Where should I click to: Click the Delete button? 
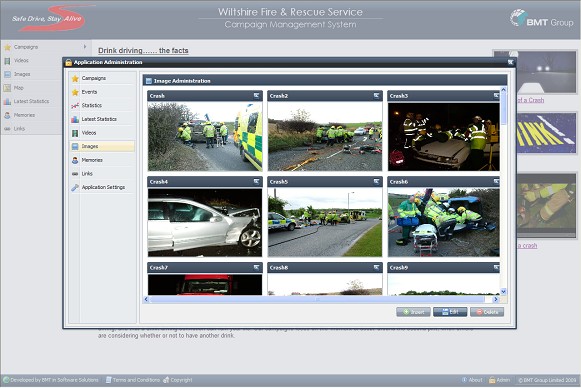click(x=487, y=312)
